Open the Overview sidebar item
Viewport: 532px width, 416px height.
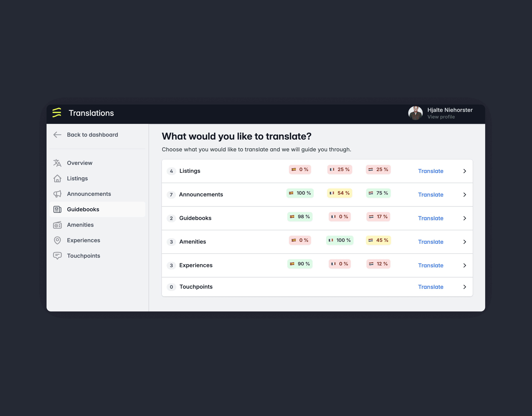click(97, 163)
